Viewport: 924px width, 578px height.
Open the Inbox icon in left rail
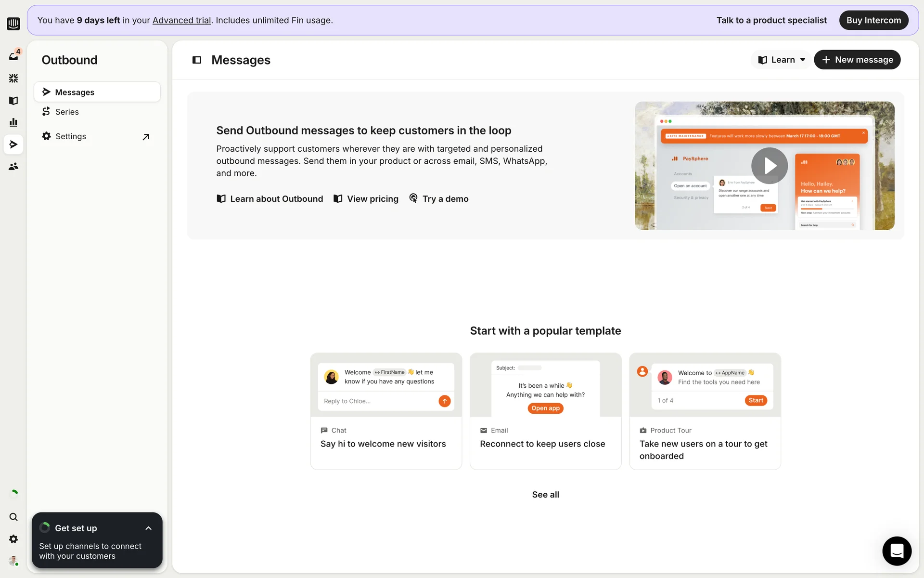(13, 56)
